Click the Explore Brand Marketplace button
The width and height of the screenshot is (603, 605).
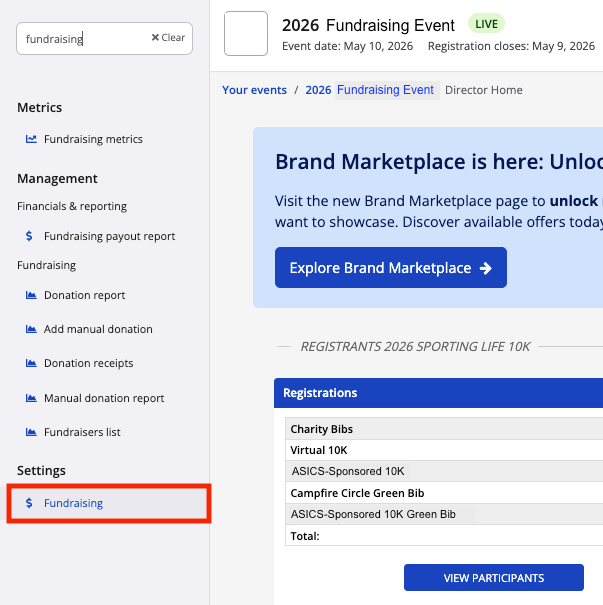(390, 268)
